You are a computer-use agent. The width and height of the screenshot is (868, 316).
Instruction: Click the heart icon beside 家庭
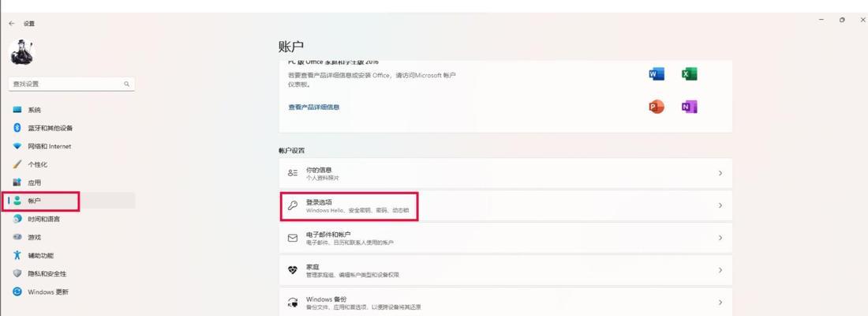tap(293, 270)
